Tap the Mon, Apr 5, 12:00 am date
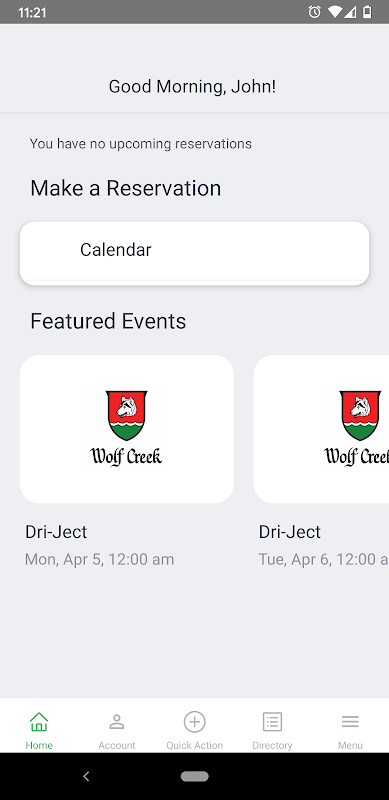389x800 pixels. [x=100, y=560]
